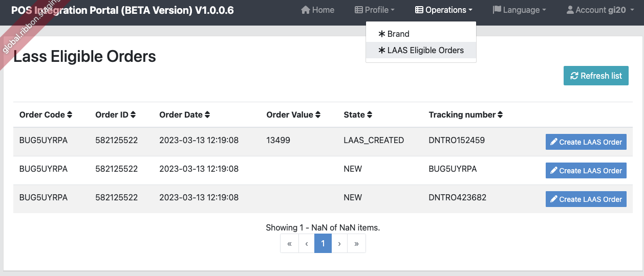Go to pagination page 1
Image resolution: width=644 pixels, height=276 pixels.
coord(323,243)
